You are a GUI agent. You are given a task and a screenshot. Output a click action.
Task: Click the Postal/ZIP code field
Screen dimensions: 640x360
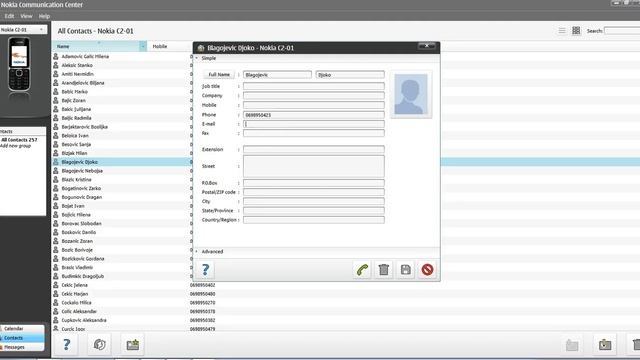[313, 192]
